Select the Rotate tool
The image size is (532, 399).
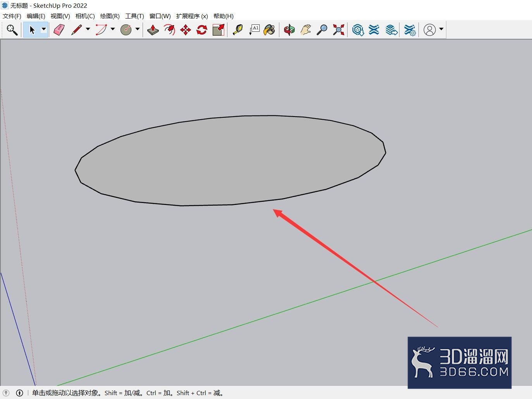[202, 30]
